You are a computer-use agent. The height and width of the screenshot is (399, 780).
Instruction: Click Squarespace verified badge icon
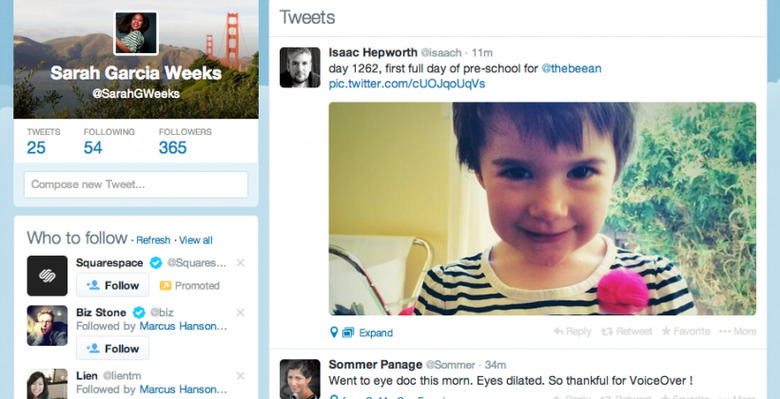[156, 263]
